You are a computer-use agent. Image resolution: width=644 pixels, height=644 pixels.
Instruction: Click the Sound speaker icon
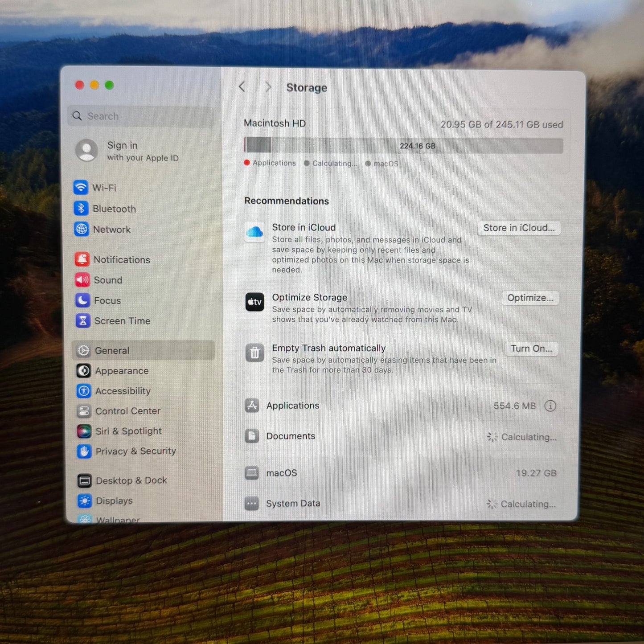(82, 280)
